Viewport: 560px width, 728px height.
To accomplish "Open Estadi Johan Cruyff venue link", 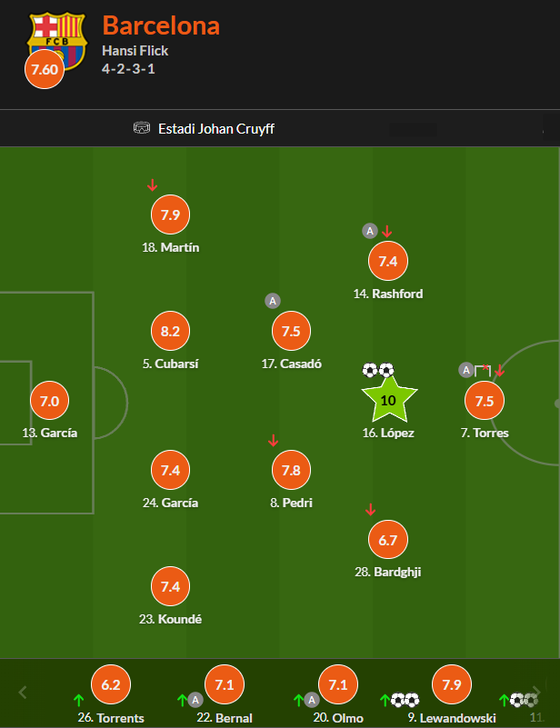I will pos(216,129).
